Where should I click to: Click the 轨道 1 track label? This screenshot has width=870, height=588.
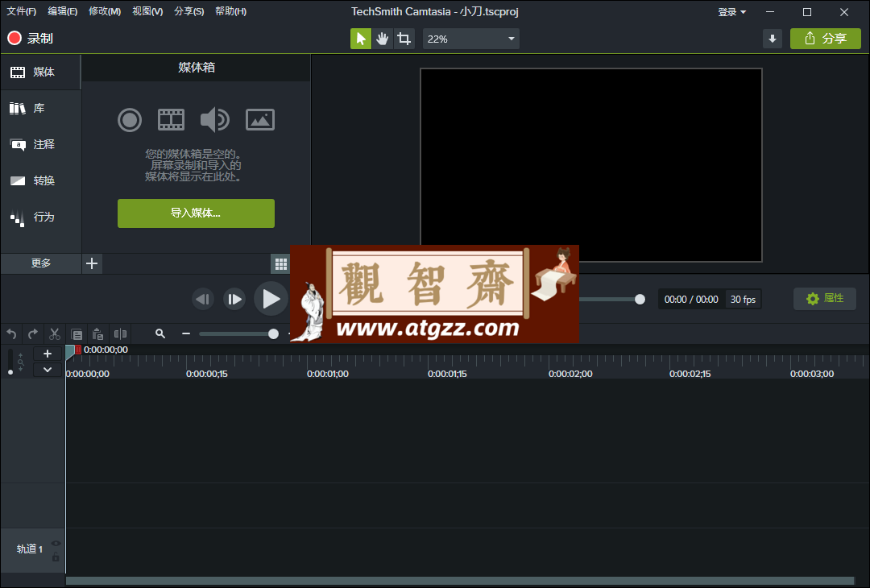(30, 549)
